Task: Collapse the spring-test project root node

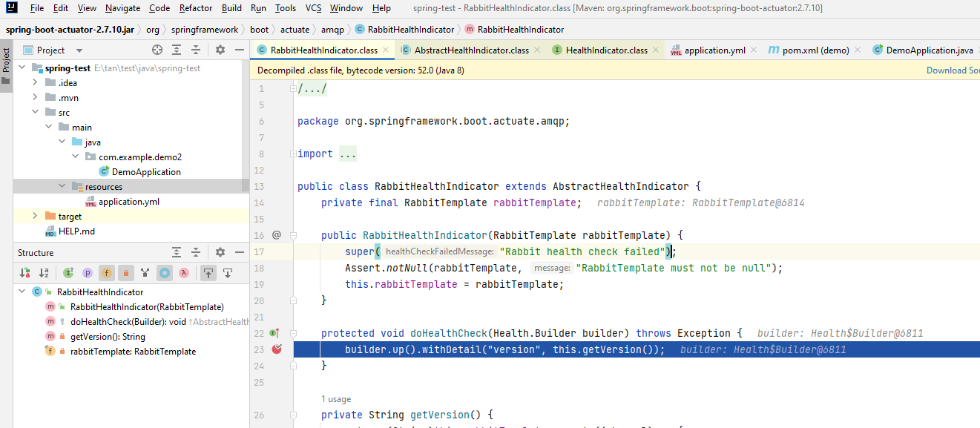Action: point(22,67)
